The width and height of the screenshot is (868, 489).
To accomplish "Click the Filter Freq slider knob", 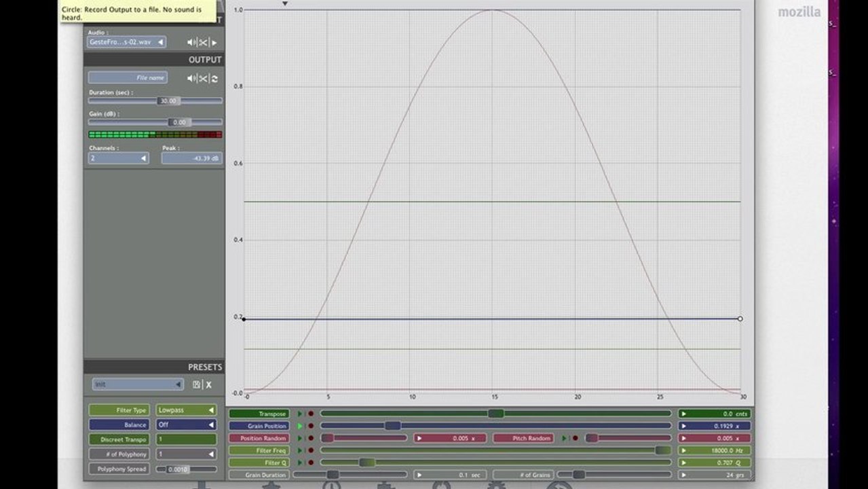I will click(x=662, y=450).
